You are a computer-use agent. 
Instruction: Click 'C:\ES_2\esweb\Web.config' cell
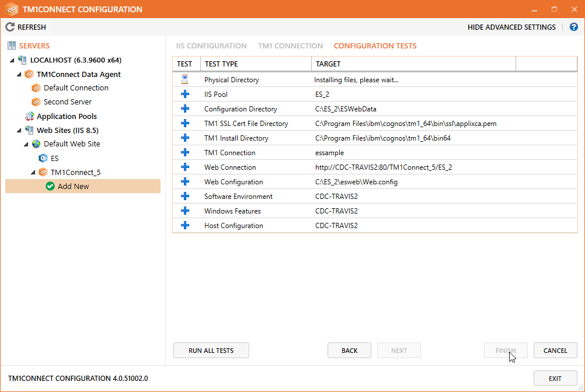pyautogui.click(x=356, y=182)
